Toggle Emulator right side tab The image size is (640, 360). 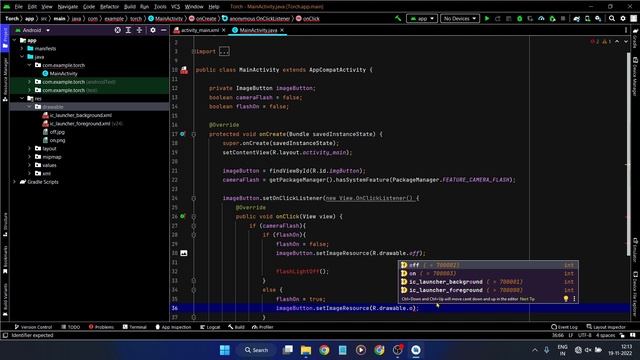click(x=636, y=250)
